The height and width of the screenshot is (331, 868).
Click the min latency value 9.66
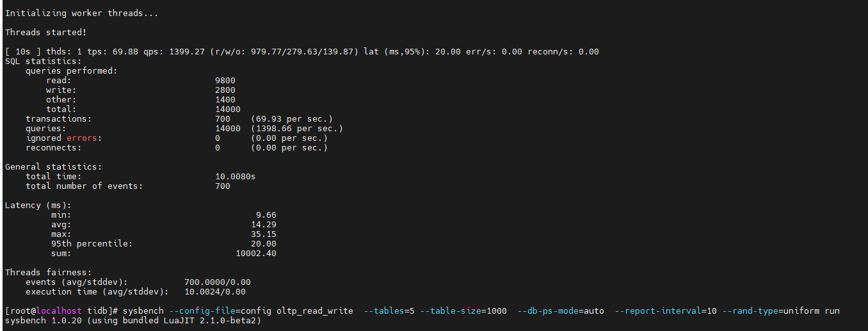266,214
